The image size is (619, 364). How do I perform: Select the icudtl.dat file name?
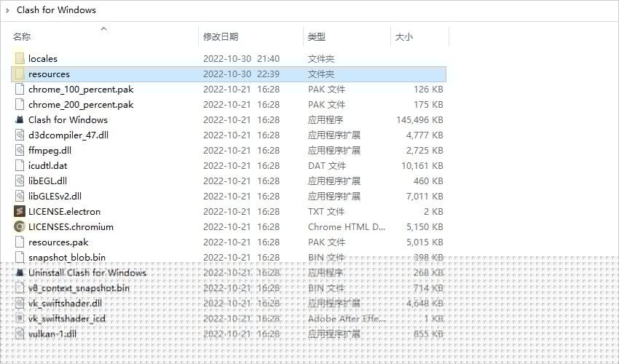pyautogui.click(x=48, y=165)
